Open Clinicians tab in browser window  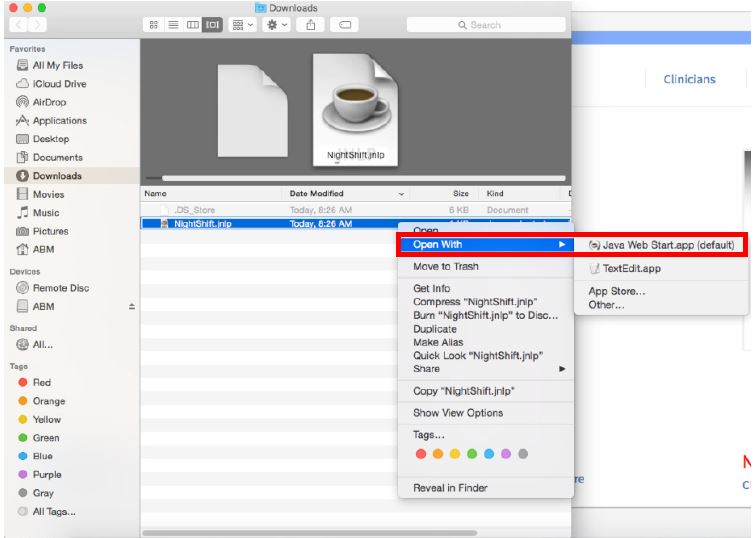pyautogui.click(x=689, y=79)
